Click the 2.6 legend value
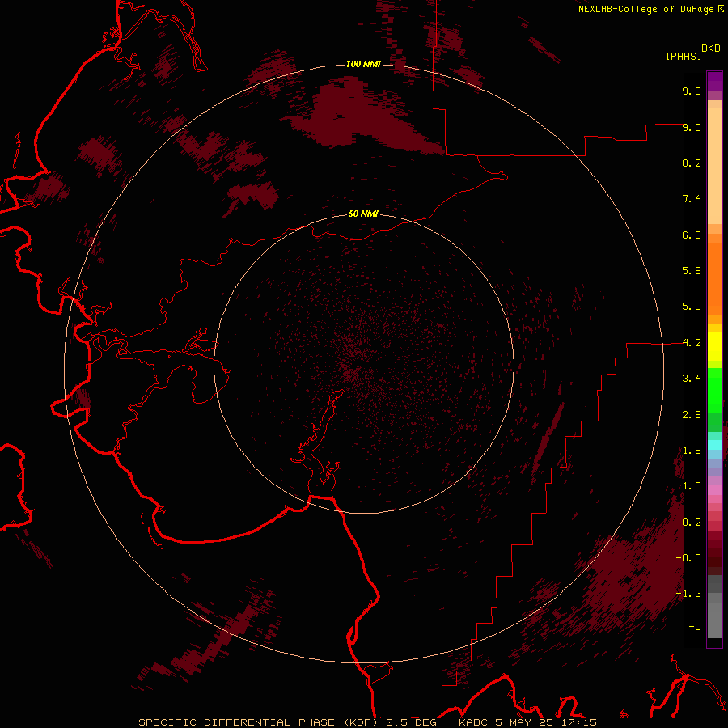The width and height of the screenshot is (728, 728). [x=692, y=415]
